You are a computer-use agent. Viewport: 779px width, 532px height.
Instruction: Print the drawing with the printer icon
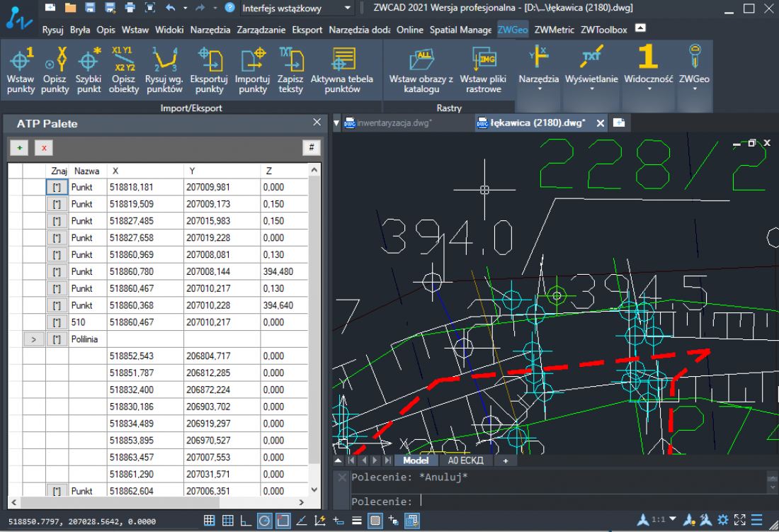click(x=130, y=8)
